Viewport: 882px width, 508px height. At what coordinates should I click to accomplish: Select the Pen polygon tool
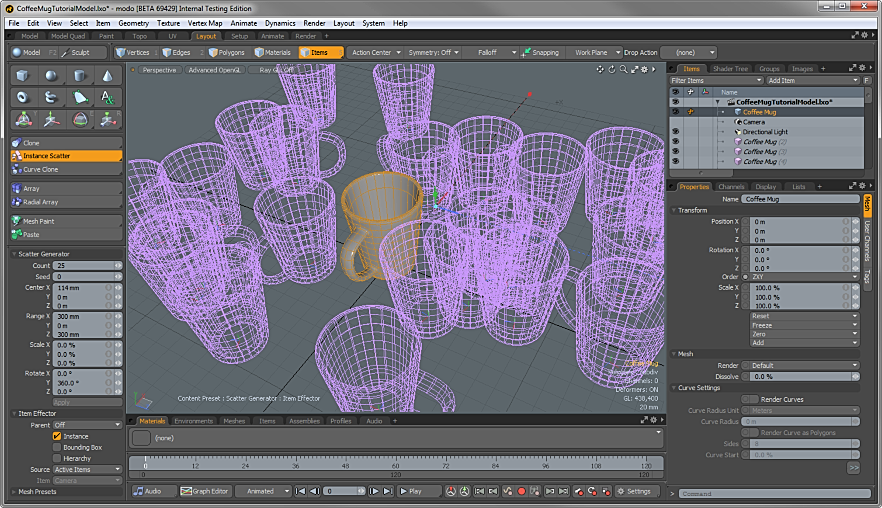(80, 97)
